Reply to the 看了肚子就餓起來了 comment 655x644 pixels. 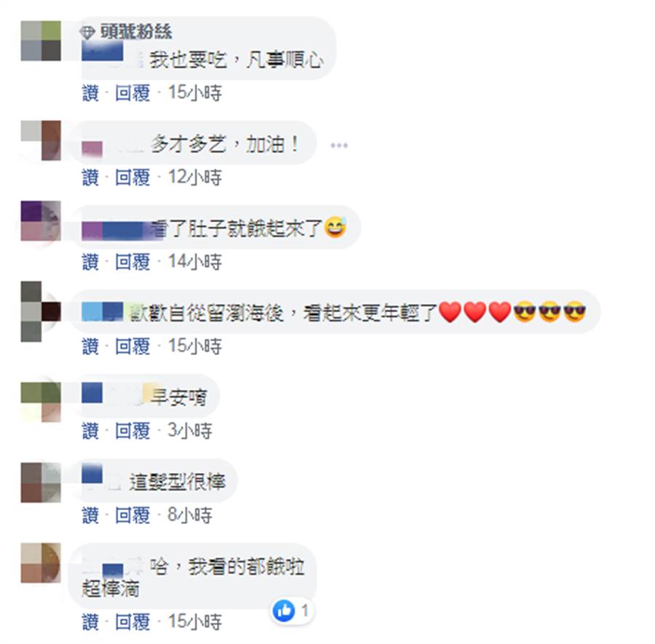(x=132, y=262)
